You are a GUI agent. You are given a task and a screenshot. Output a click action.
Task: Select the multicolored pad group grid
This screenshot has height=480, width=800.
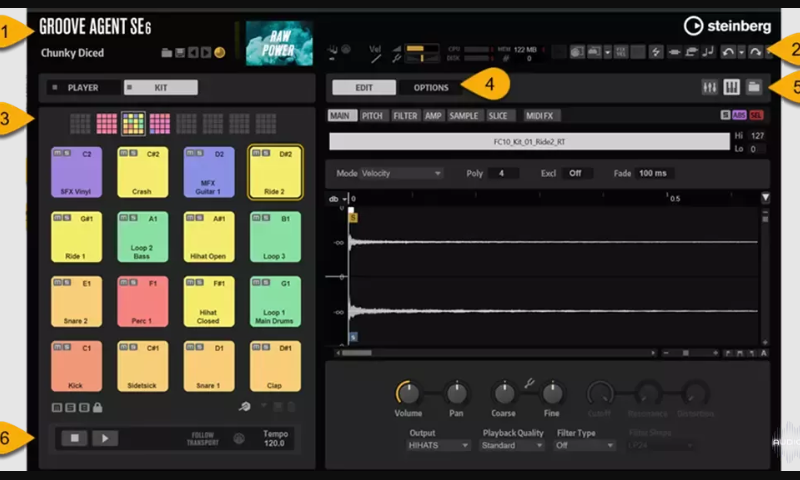133,123
